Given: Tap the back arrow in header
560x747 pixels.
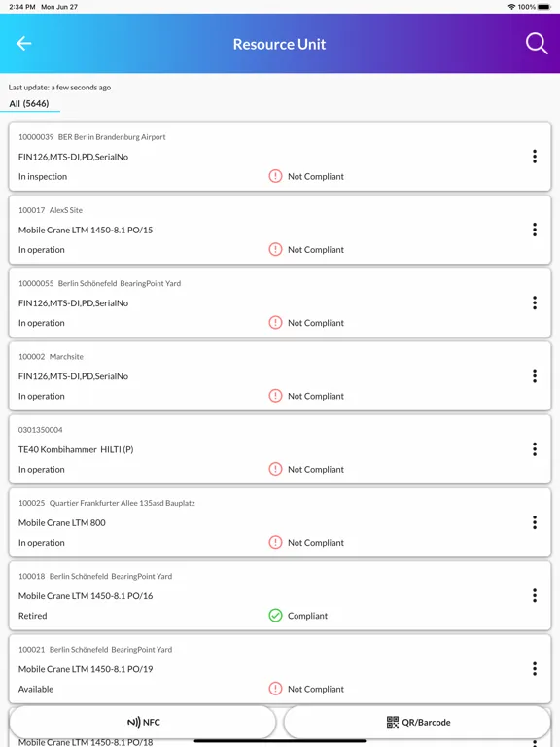Looking at the screenshot, I should [23, 44].
